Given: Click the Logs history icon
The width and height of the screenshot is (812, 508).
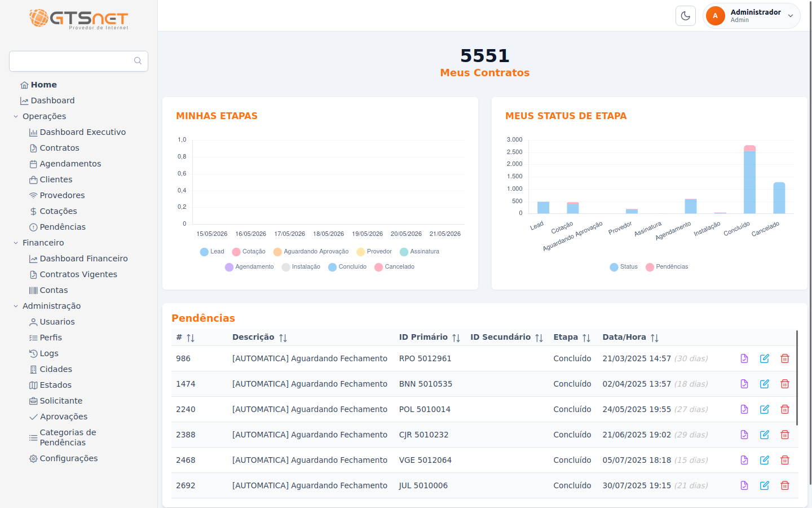Looking at the screenshot, I should pos(33,353).
